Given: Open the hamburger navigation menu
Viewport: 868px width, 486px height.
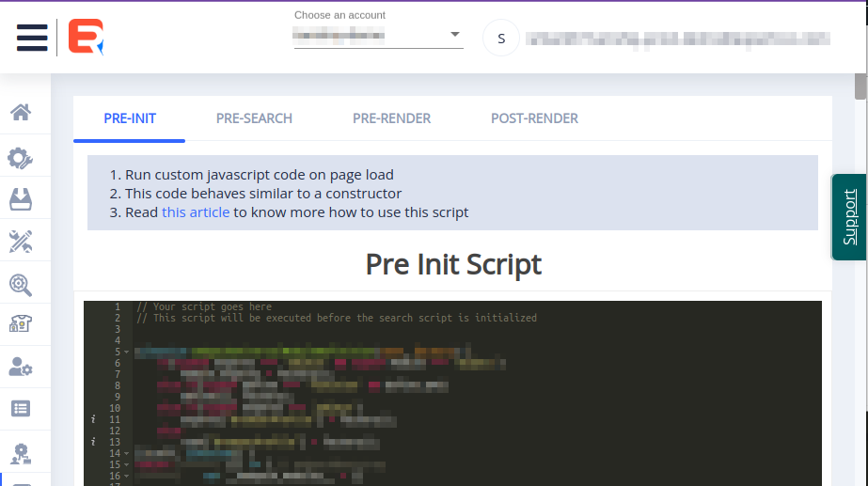Looking at the screenshot, I should pos(31,38).
